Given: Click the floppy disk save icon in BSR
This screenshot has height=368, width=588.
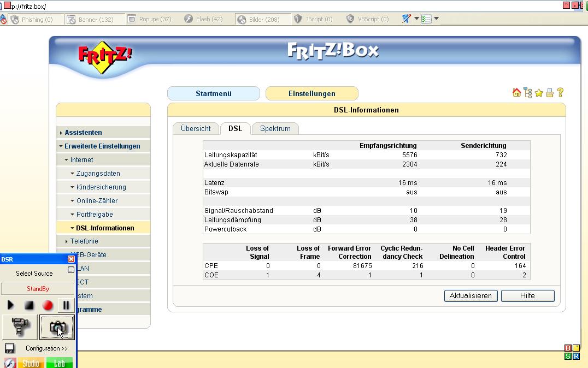Looking at the screenshot, I should point(10,348).
